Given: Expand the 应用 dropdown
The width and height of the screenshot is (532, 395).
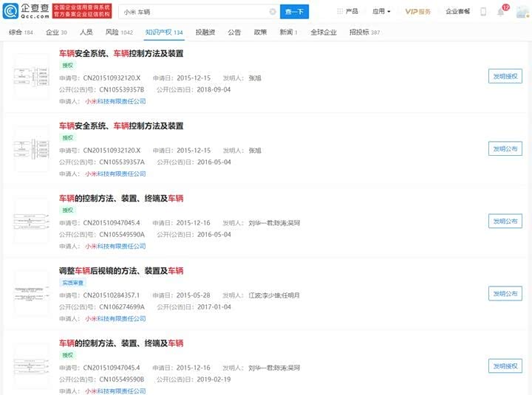Looking at the screenshot, I should pyautogui.click(x=381, y=12).
